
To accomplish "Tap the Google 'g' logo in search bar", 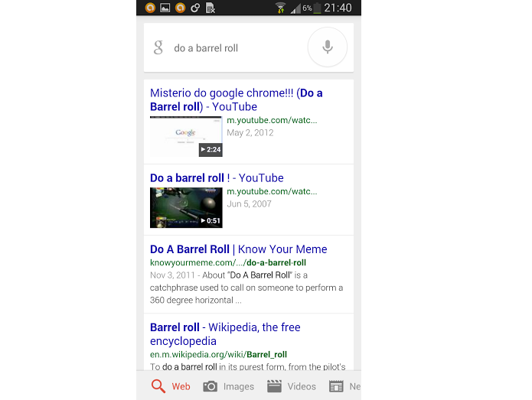I will coord(158,47).
